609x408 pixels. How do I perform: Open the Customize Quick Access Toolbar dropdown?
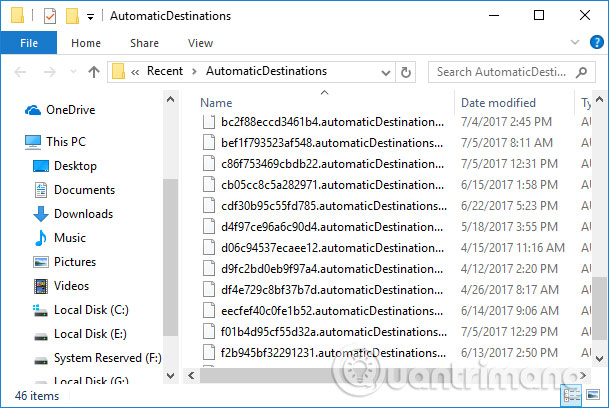pos(90,17)
